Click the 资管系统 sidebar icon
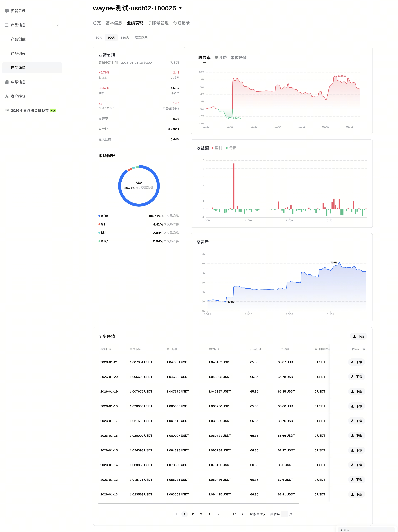 click(x=7, y=11)
